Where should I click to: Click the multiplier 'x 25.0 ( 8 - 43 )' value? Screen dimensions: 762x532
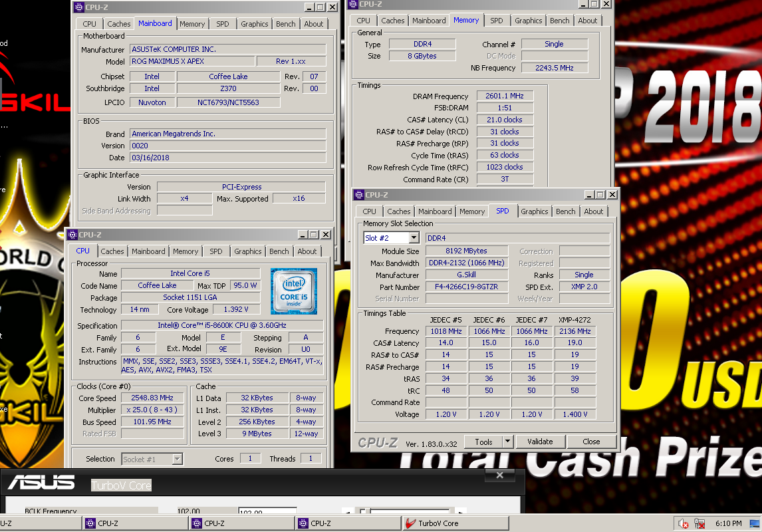pos(152,410)
